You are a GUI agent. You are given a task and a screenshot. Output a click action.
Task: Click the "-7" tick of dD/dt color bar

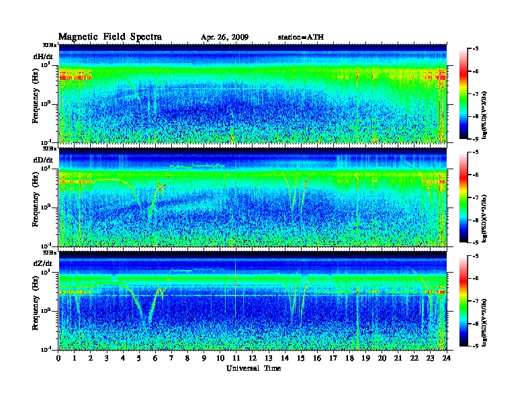click(x=476, y=197)
